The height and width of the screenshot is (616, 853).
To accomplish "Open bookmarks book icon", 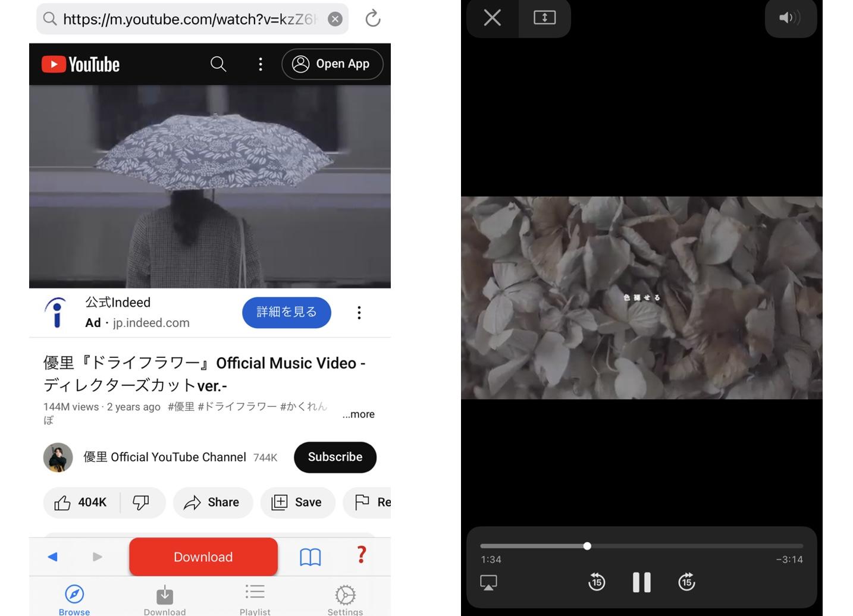I will pos(311,557).
